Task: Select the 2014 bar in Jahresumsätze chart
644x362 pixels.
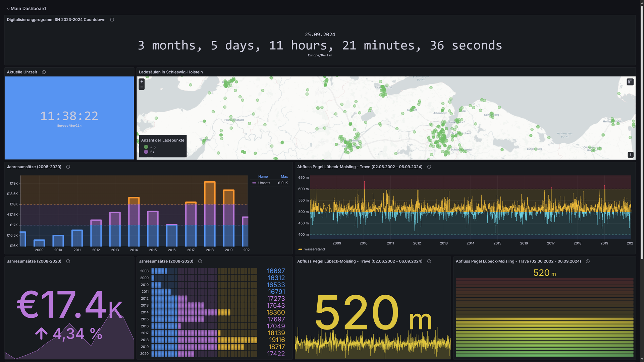Action: (x=134, y=222)
